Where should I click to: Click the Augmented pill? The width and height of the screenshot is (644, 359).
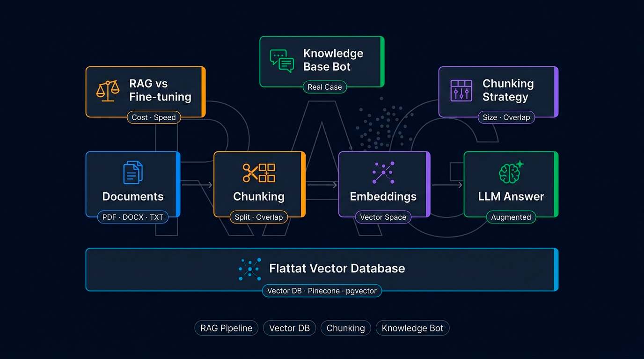point(511,217)
